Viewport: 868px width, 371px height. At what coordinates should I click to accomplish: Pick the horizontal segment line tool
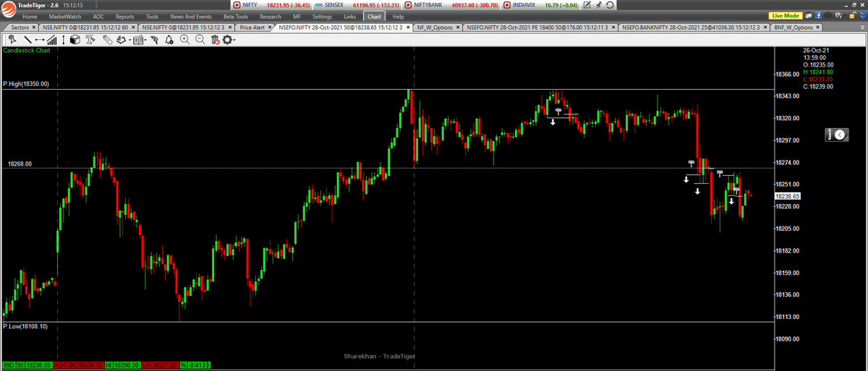[39, 40]
